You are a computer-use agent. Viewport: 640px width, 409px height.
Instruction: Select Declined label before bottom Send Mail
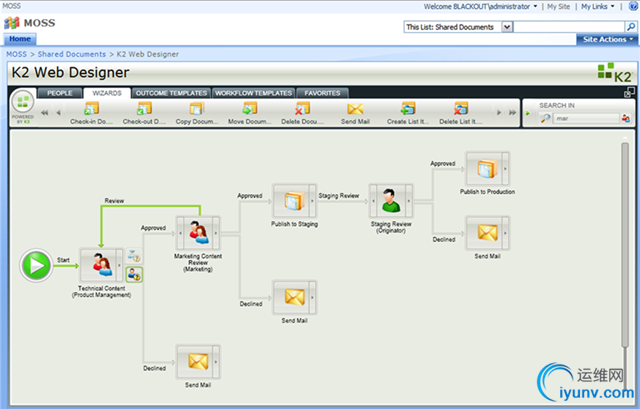click(155, 368)
